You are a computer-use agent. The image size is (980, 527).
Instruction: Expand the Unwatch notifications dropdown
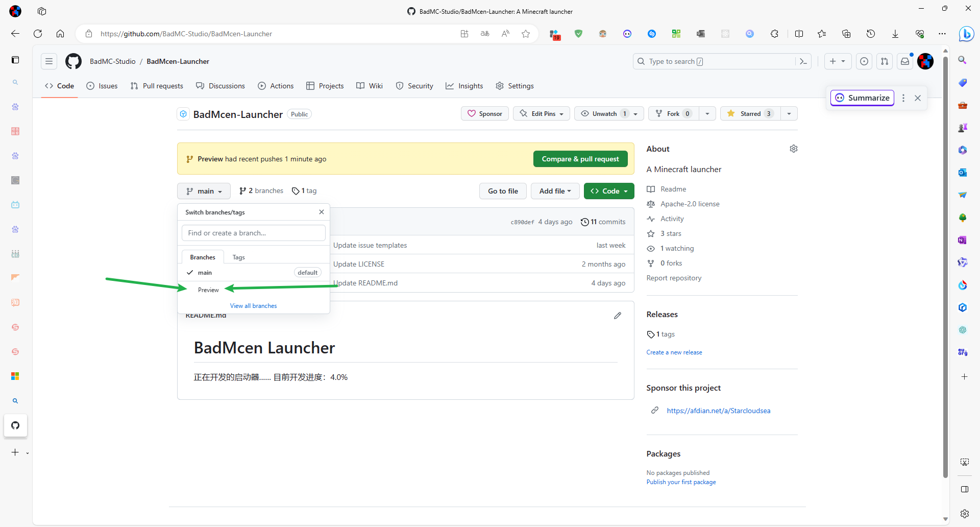[609, 114]
